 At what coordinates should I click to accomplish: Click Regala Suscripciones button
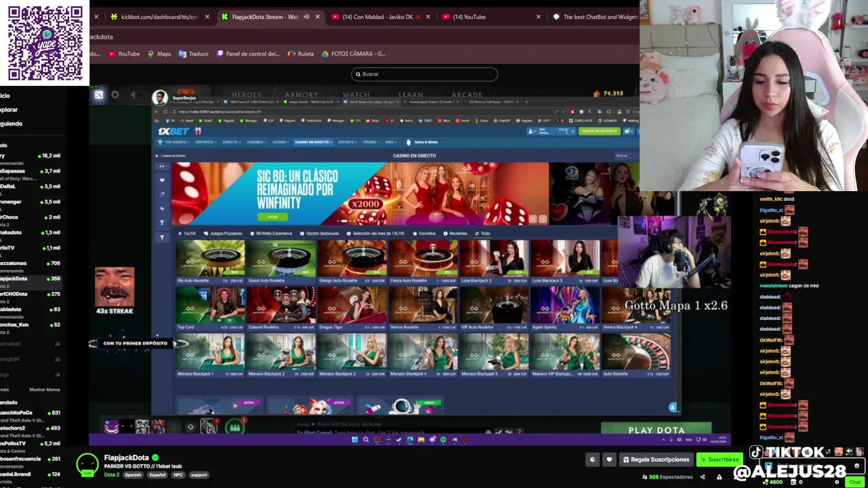click(656, 460)
